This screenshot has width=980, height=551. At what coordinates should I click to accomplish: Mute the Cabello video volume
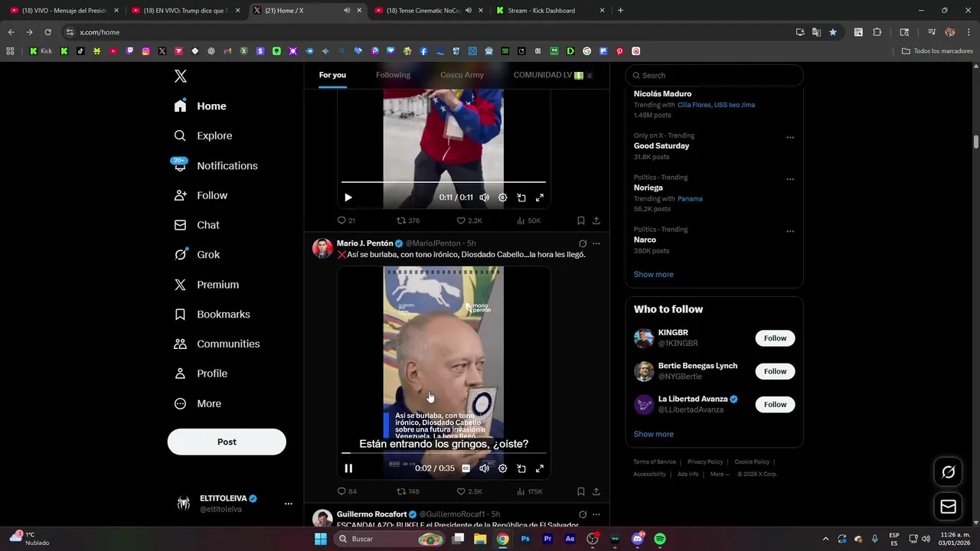484,468
